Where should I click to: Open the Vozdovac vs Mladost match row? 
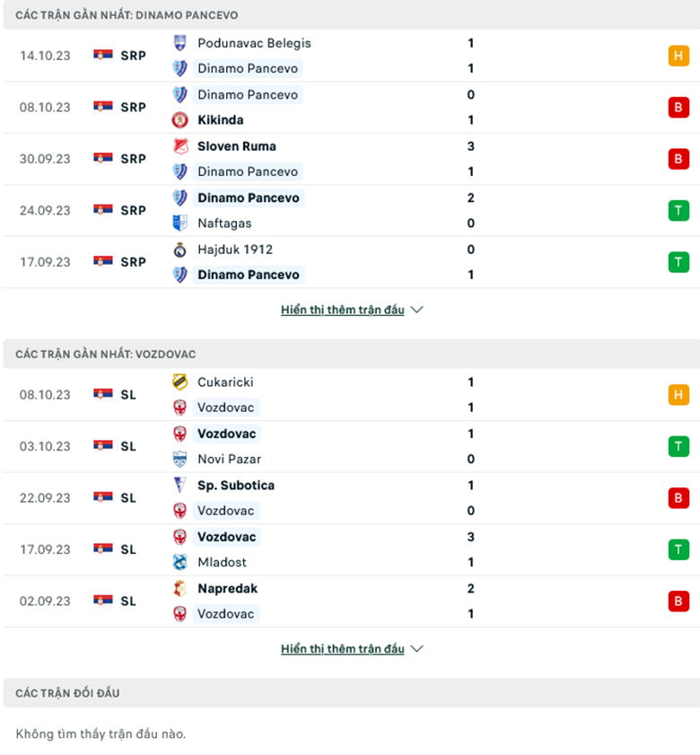[359, 549]
